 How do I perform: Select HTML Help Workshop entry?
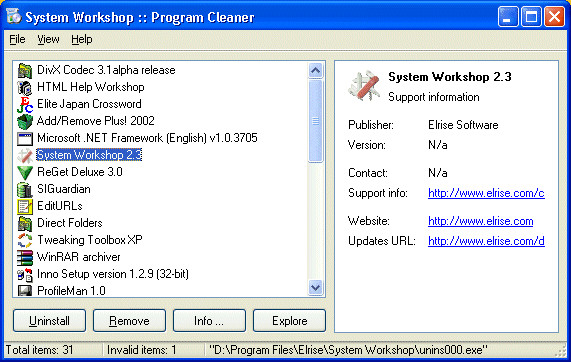click(x=91, y=87)
